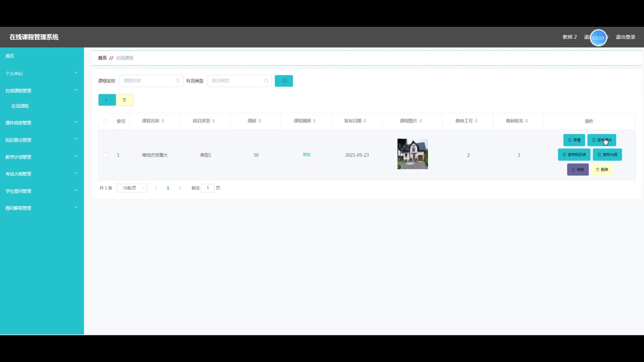Click 退出登录 link at top right
Image resolution: width=644 pixels, height=362 pixels.
pyautogui.click(x=625, y=37)
